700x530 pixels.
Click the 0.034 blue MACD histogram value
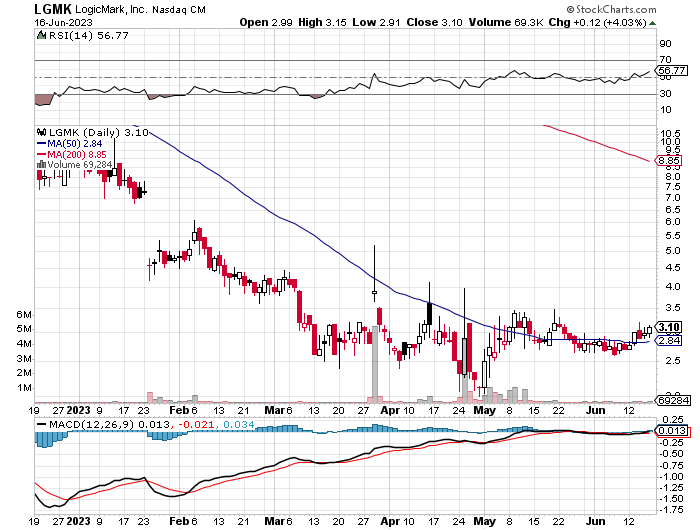pos(238,424)
